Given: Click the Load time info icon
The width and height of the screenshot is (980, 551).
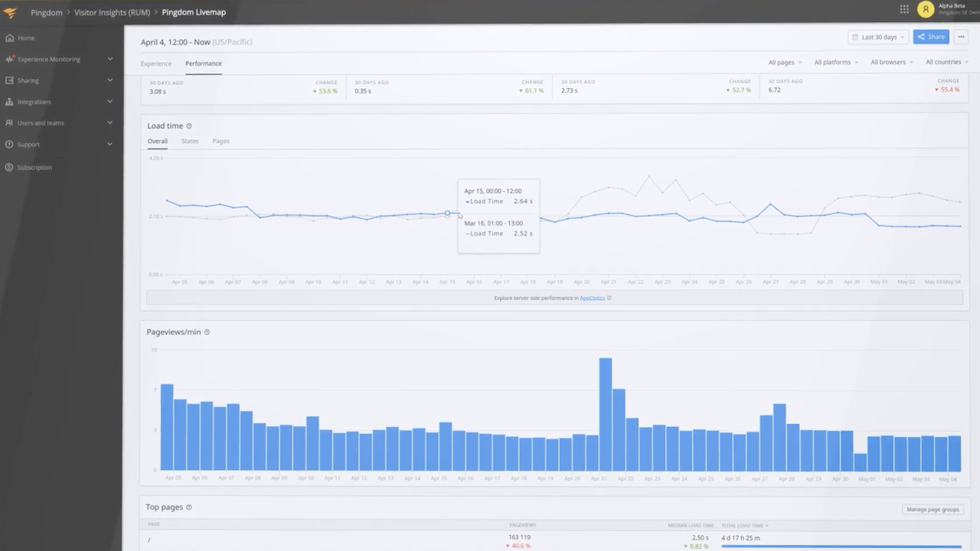Looking at the screenshot, I should pyautogui.click(x=188, y=126).
